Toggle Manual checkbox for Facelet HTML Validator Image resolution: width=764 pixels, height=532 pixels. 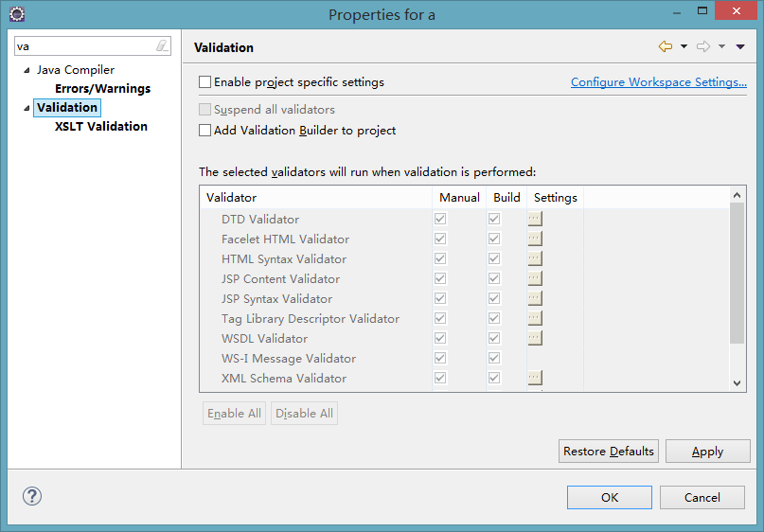point(440,239)
